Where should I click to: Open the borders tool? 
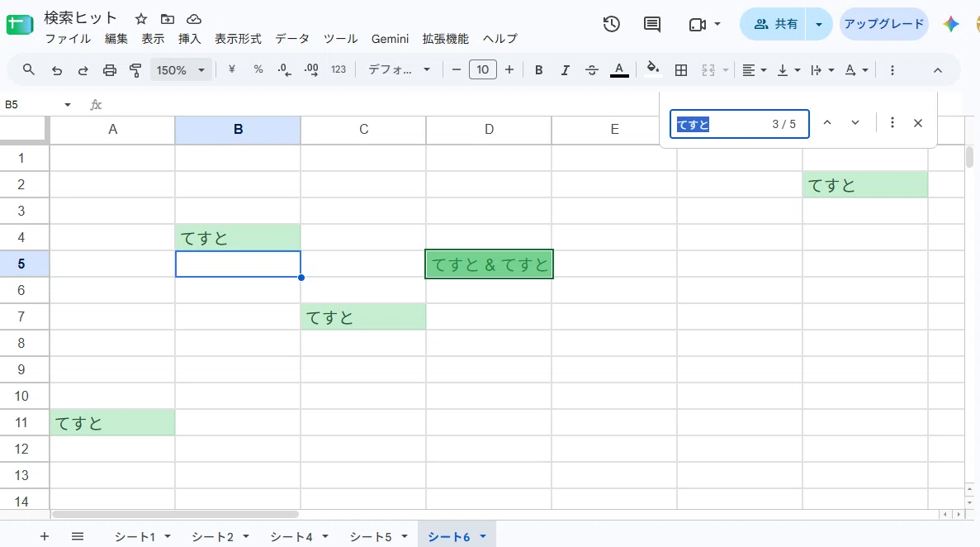pos(681,70)
